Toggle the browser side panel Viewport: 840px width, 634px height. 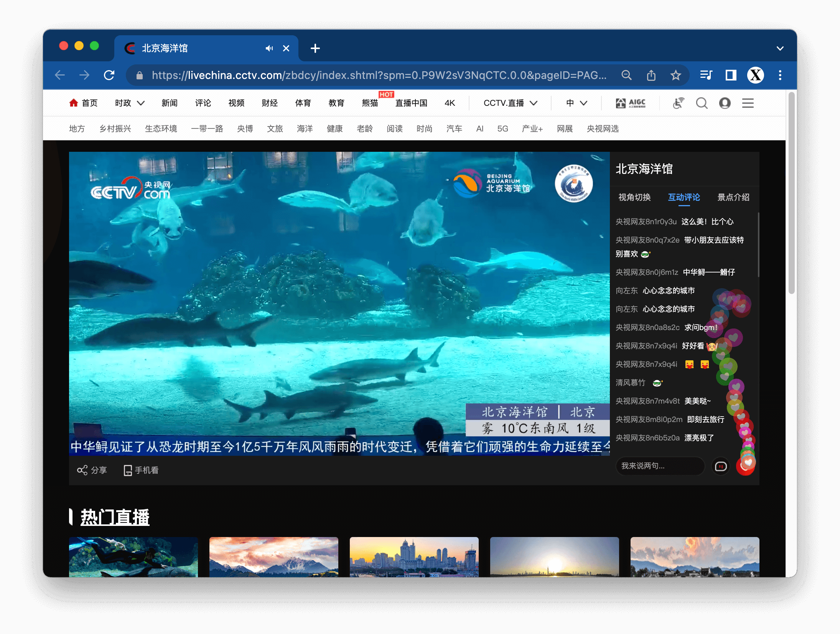(731, 75)
